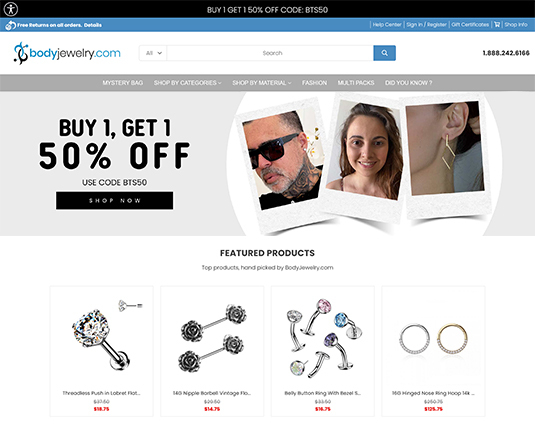Click Sign in / Register link

(426, 25)
